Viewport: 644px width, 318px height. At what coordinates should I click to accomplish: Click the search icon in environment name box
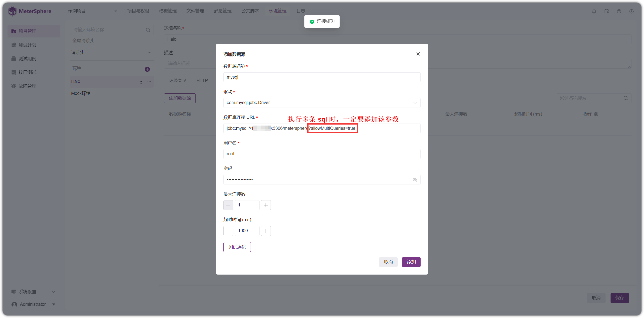(x=148, y=30)
